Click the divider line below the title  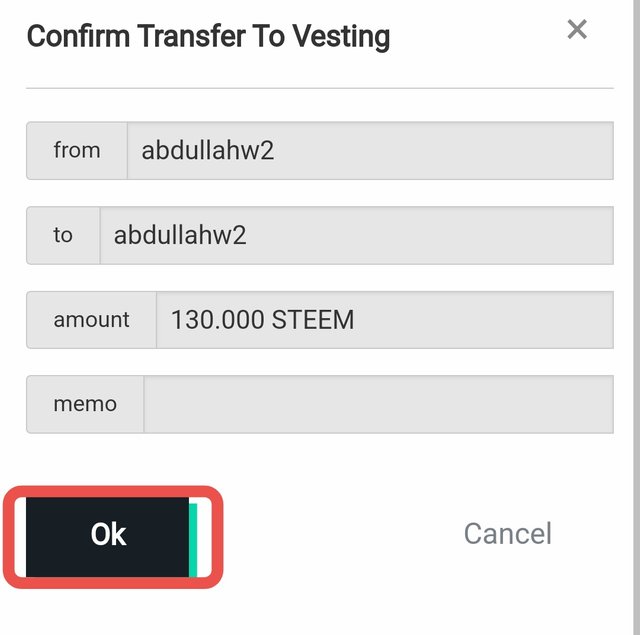click(320, 88)
